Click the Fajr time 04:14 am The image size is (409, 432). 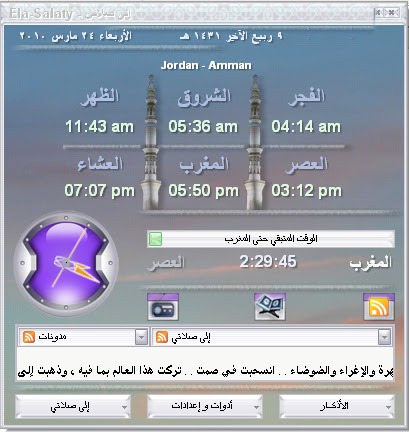306,127
